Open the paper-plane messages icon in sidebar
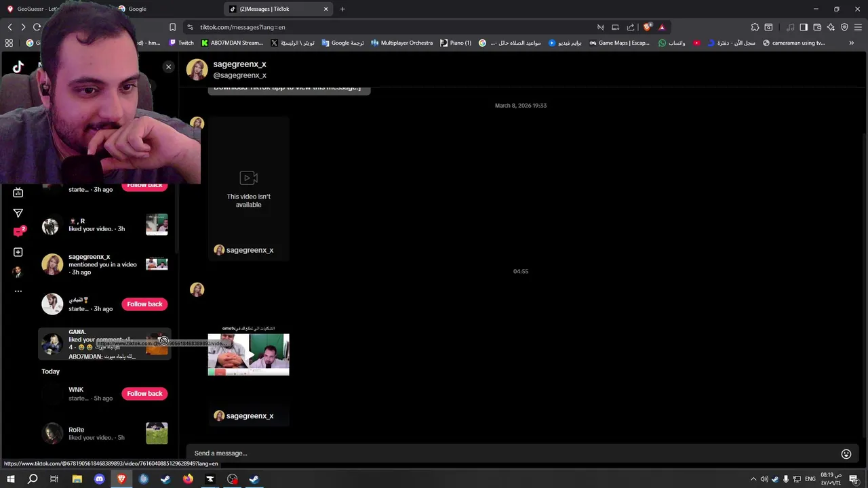The width and height of the screenshot is (868, 488). click(x=18, y=213)
